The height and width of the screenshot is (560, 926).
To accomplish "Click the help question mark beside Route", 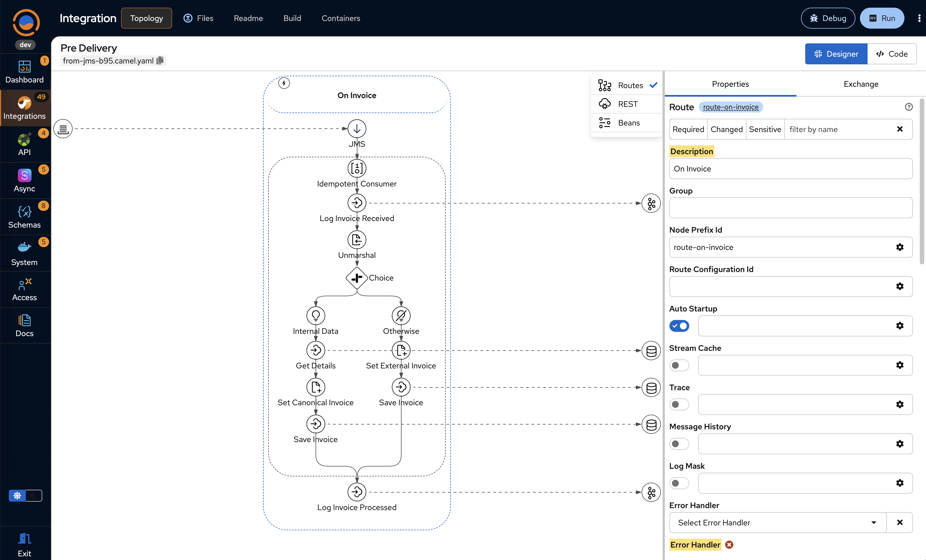I will [x=909, y=107].
